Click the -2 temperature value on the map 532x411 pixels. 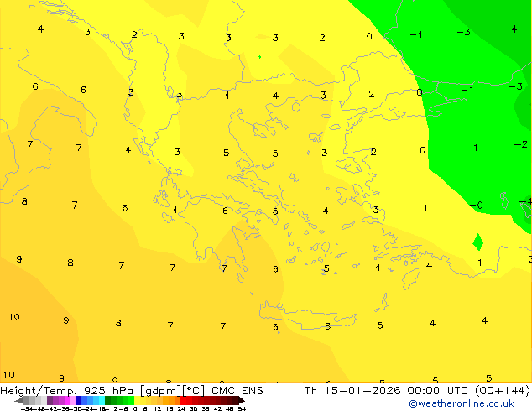coord(520,145)
